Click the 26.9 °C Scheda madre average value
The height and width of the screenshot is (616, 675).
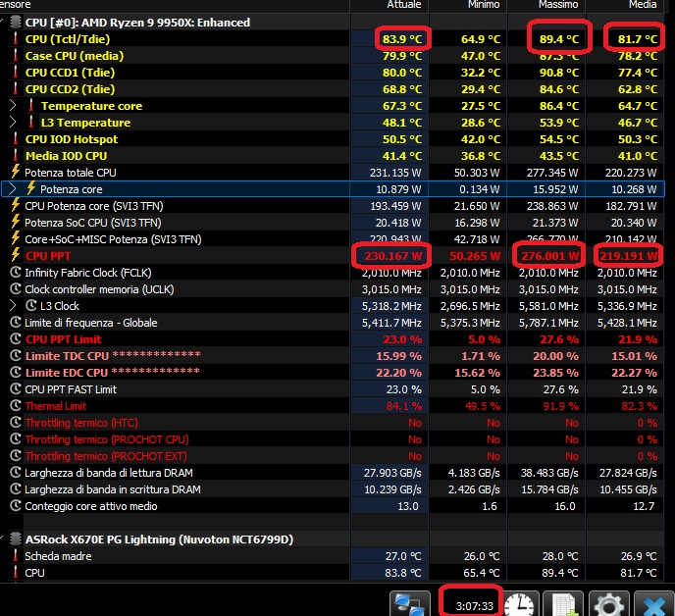coord(639,556)
